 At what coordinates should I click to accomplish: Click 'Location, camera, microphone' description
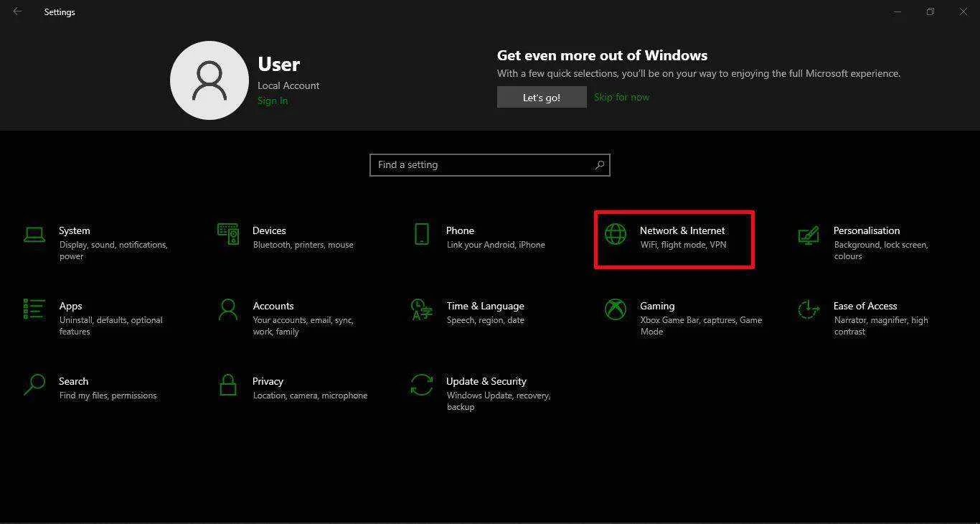(310, 396)
